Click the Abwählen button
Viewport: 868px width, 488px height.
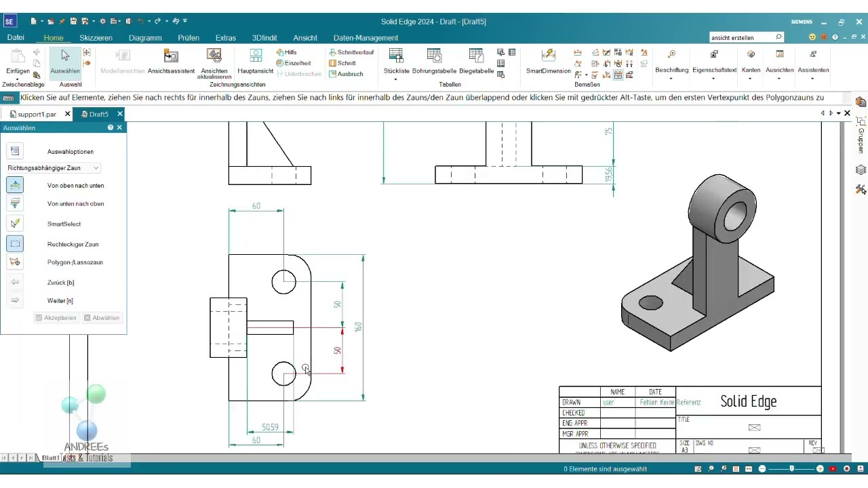coord(102,318)
